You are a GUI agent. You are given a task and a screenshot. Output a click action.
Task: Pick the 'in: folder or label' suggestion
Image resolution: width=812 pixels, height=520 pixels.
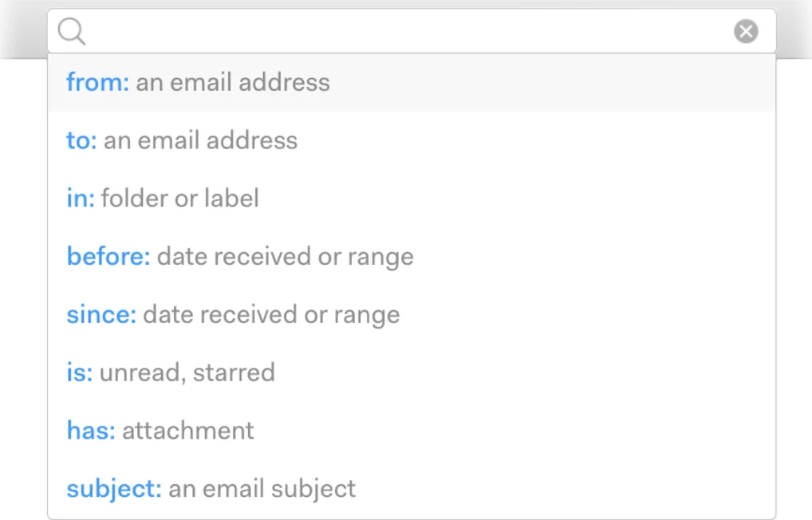[x=412, y=199]
